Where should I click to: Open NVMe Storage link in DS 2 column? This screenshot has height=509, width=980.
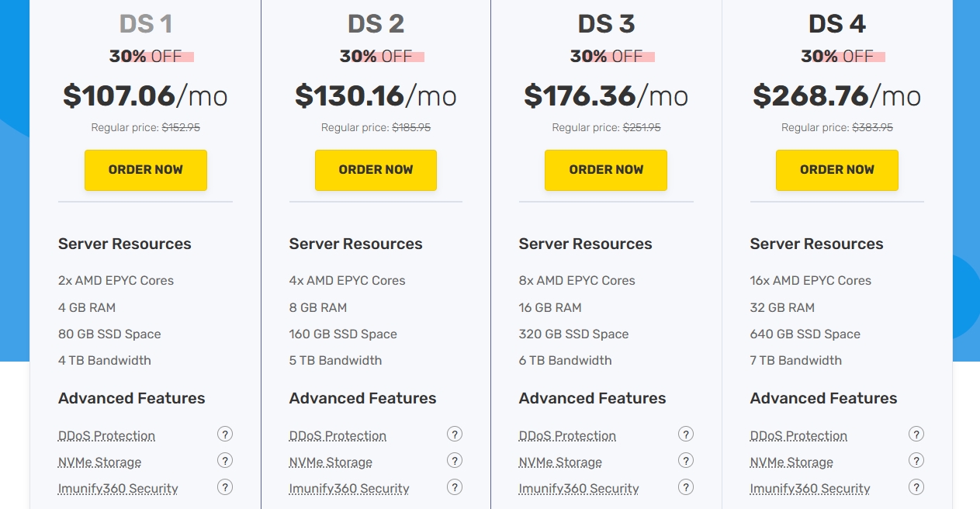[331, 462]
